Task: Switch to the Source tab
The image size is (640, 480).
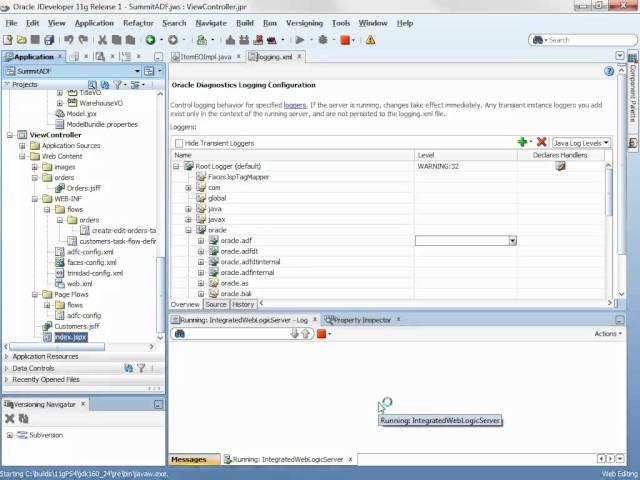Action: [x=216, y=304]
